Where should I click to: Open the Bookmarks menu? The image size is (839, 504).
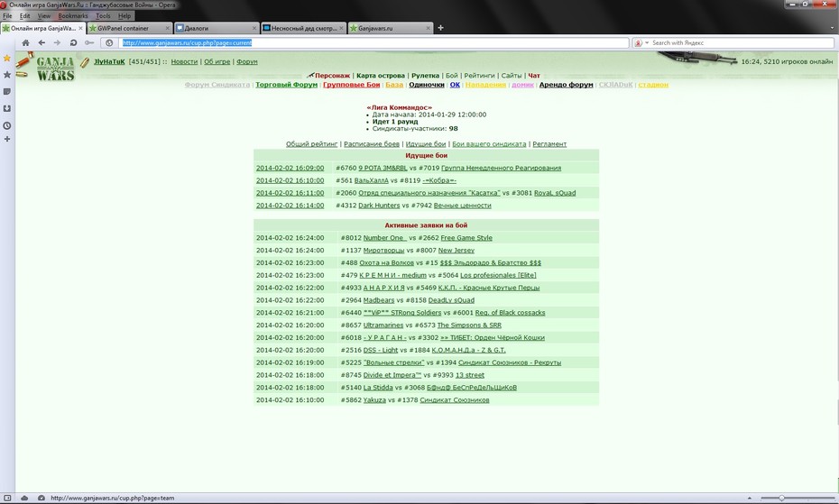coord(73,16)
